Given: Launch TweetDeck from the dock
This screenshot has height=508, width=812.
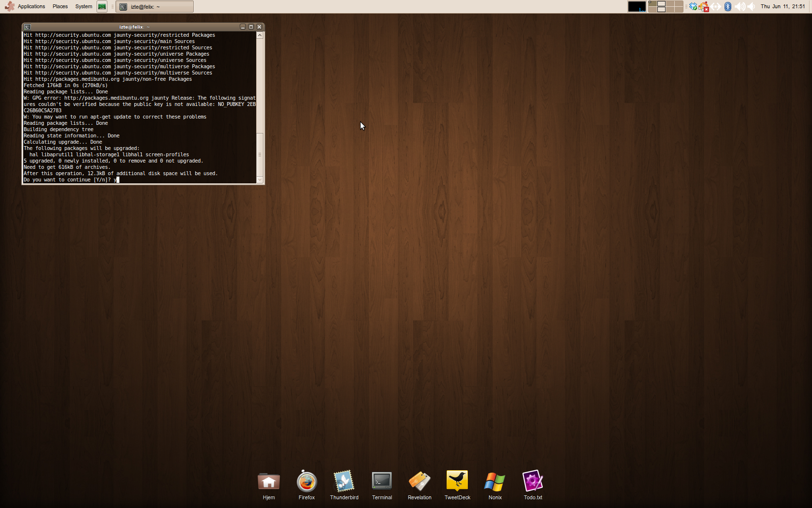Looking at the screenshot, I should pos(457,485).
